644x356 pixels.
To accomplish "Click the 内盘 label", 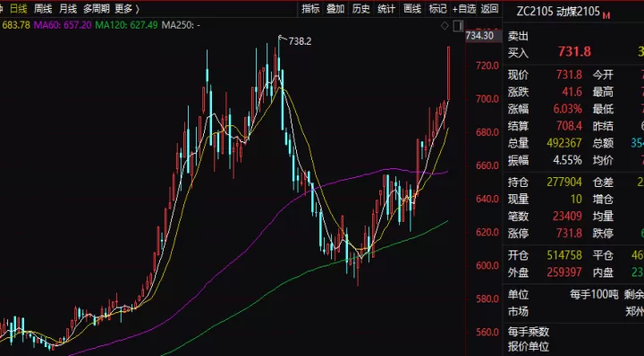I will (x=603, y=272).
